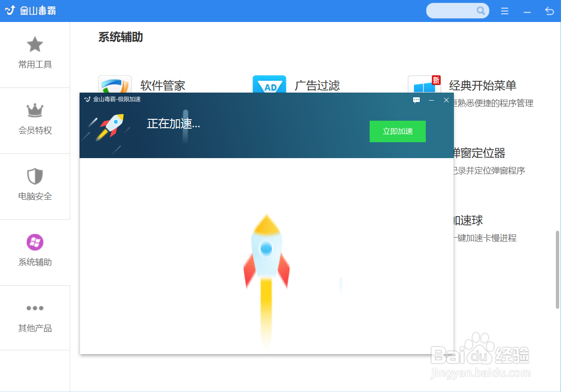Click 熟悉便捷的程序管理 description text
Image resolution: width=561 pixels, height=392 pixels.
tap(495, 103)
